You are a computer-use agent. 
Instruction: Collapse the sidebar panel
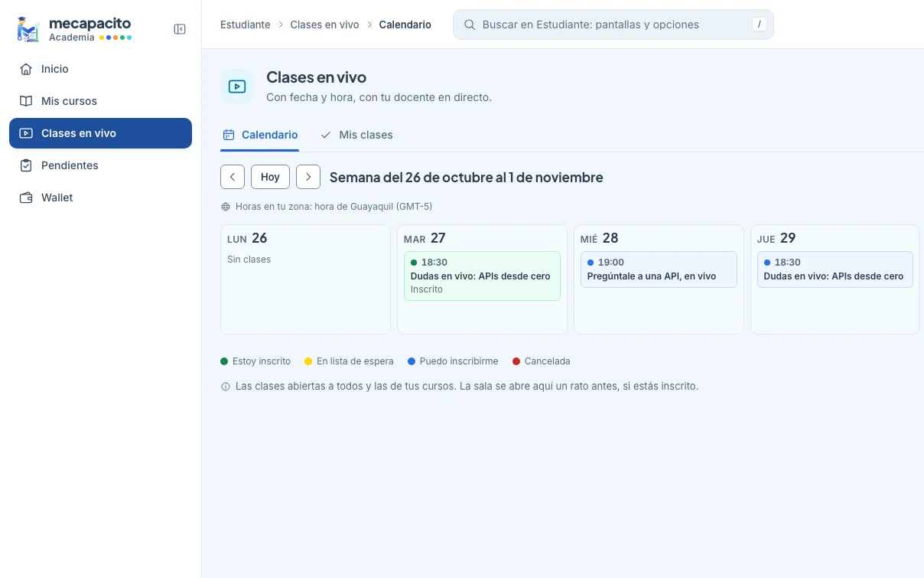click(x=180, y=29)
